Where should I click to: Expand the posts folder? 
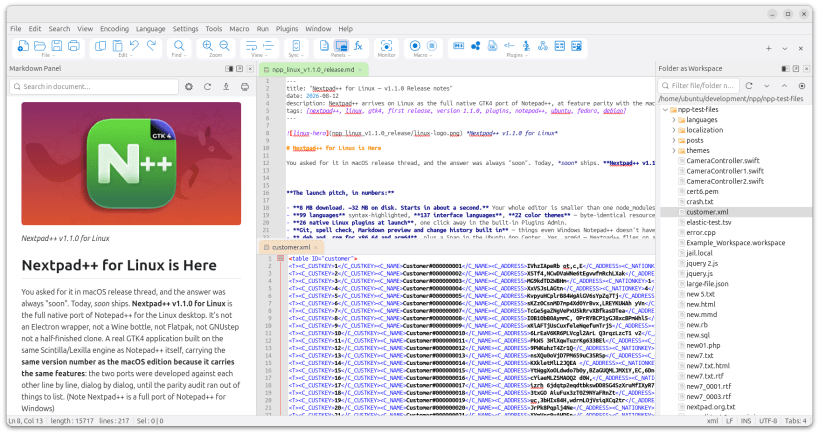point(674,140)
